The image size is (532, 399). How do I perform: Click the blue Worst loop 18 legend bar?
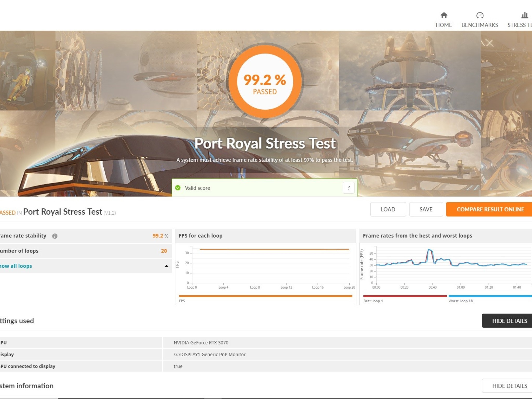pyautogui.click(x=490, y=296)
